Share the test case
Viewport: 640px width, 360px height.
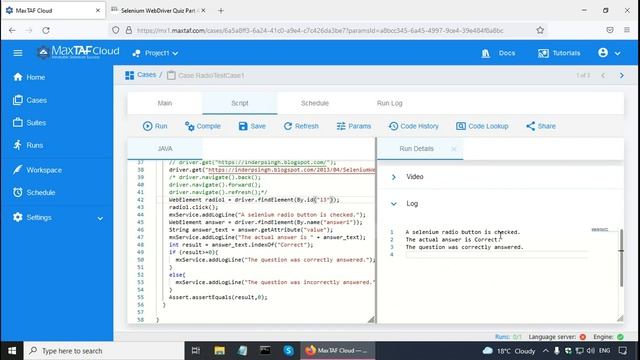click(541, 126)
